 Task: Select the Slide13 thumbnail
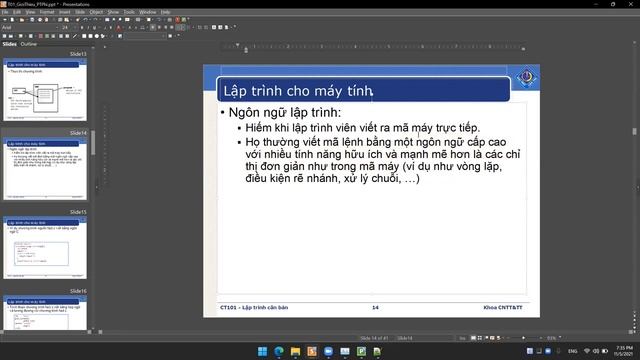coord(45,89)
